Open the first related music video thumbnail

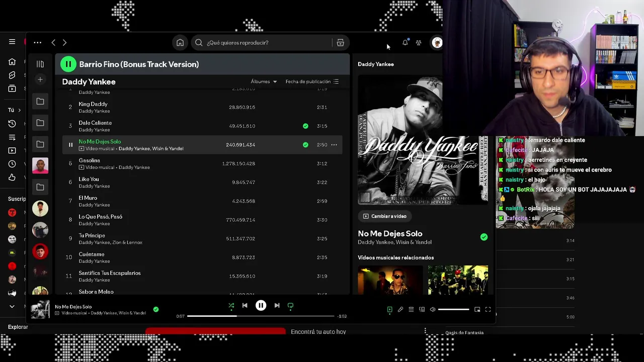coord(390,280)
